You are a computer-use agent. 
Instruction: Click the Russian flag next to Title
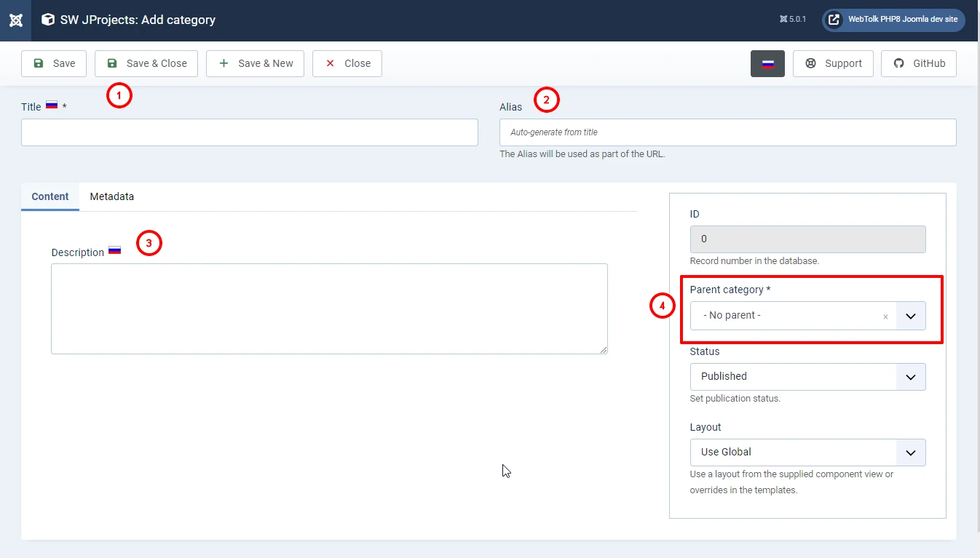pyautogui.click(x=52, y=105)
